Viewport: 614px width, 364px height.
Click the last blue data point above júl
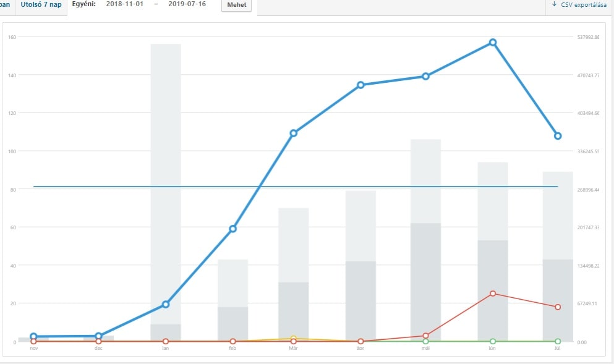557,135
